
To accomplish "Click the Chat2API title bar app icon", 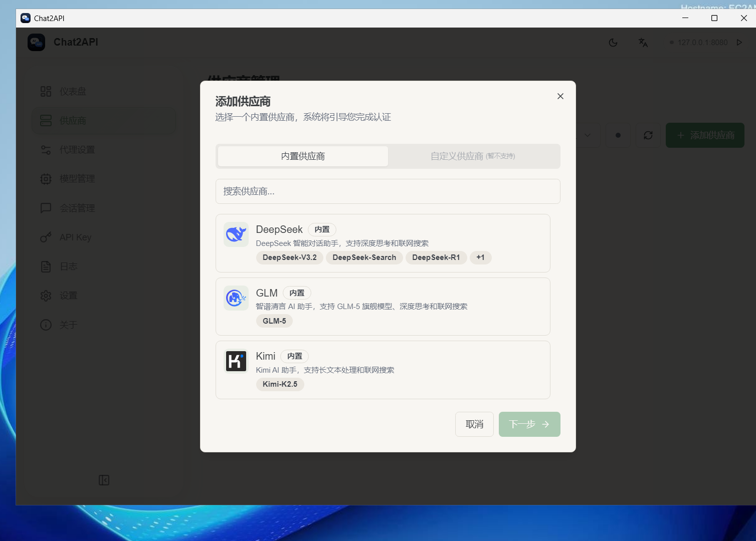I will tap(26, 18).
